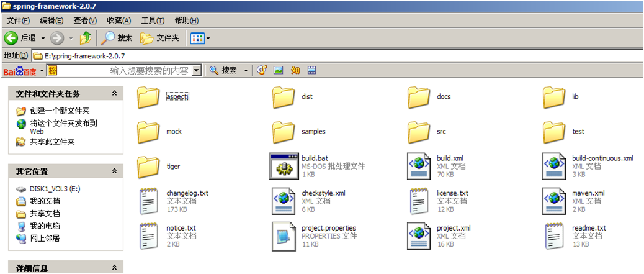Click the Baidu logo in toolbar
Screen dimensions: 644x274
(x=20, y=71)
